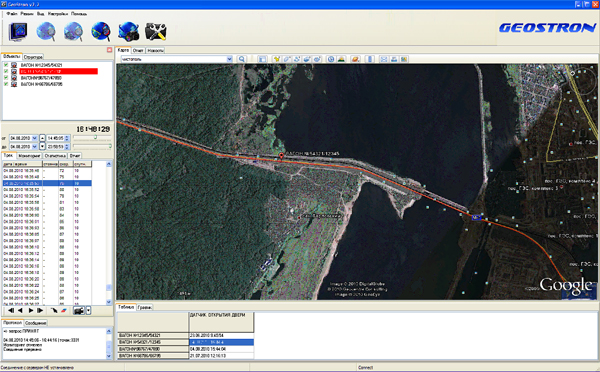
Task: Step track backward one point
Action: [20, 310]
